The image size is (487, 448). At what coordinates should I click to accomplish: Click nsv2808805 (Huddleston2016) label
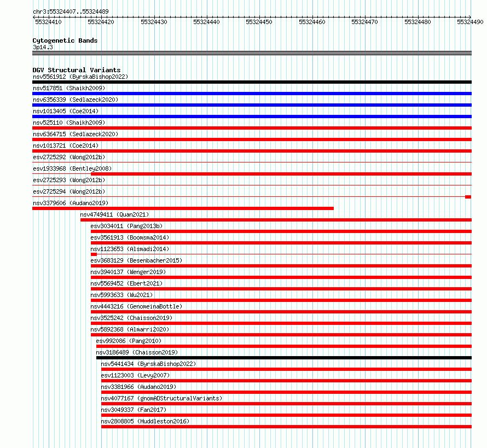coord(146,421)
